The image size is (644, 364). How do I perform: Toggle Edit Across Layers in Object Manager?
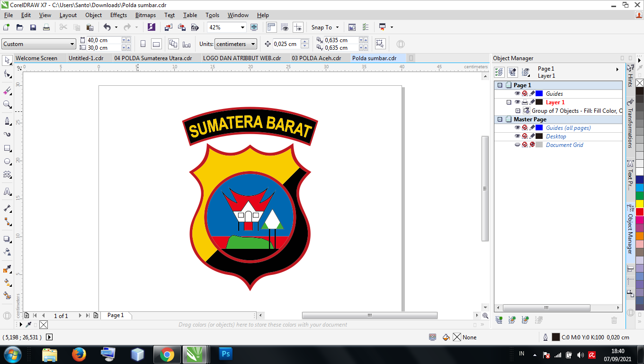[512, 72]
